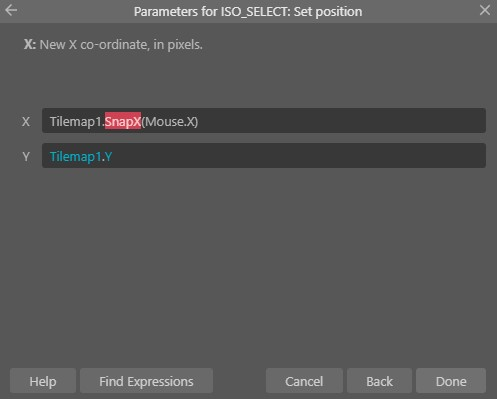Confirm parameters with the Done button
This screenshot has height=399, width=497.
(451, 381)
